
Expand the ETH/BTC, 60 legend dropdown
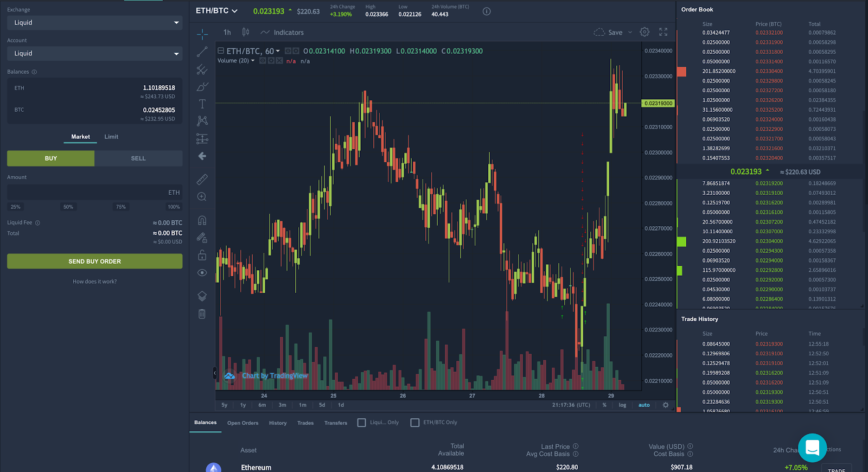tap(278, 51)
